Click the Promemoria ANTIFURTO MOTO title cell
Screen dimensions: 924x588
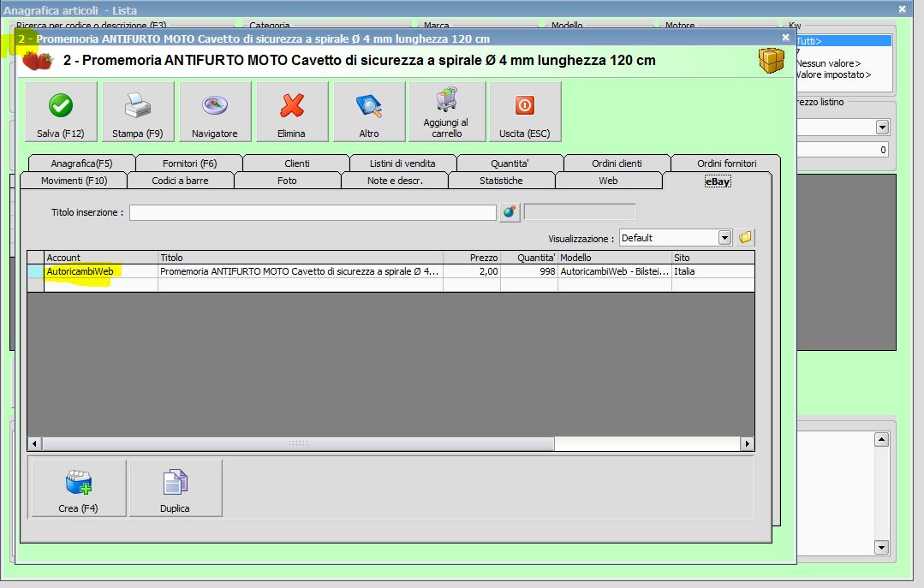click(x=301, y=271)
